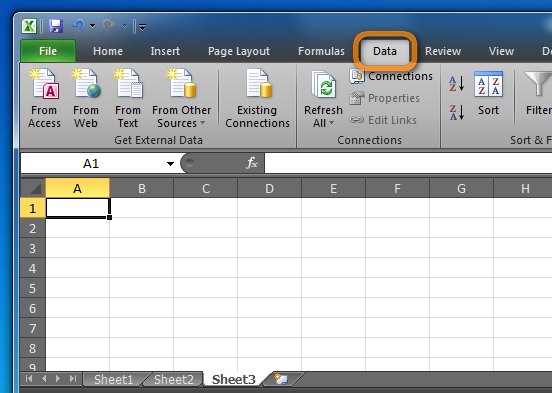Click the Edit Links button
The image size is (552, 393).
tap(383, 120)
